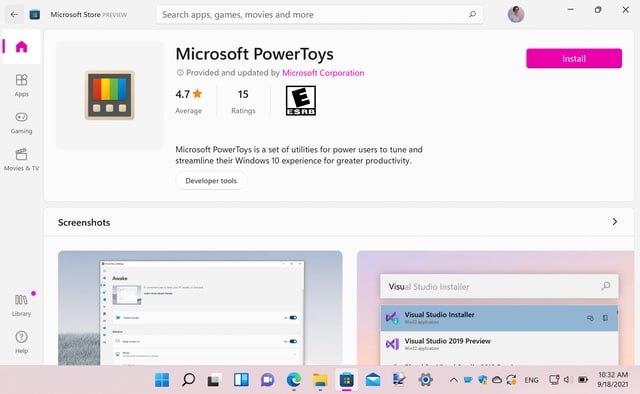Open Settings gear on the taskbar
The height and width of the screenshot is (394, 640).
425,380
